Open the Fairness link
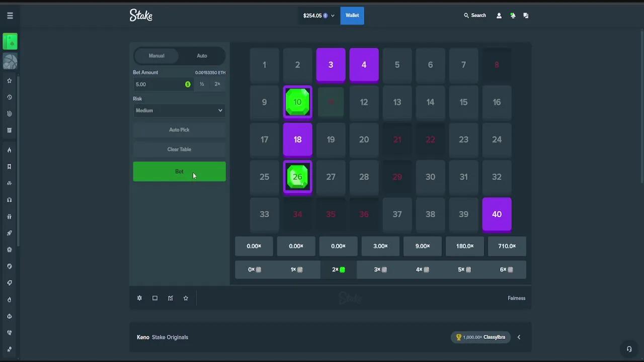Screen dimensions: 644x362 [x=516, y=298]
